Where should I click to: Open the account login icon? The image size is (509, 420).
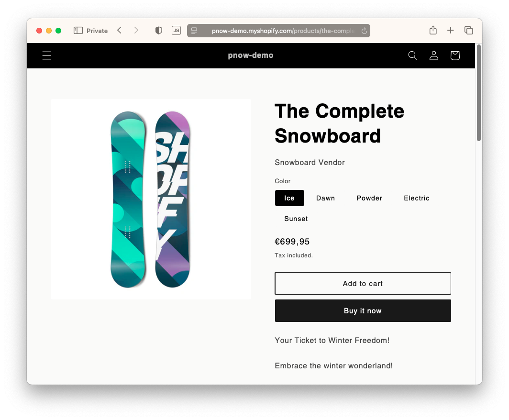434,55
